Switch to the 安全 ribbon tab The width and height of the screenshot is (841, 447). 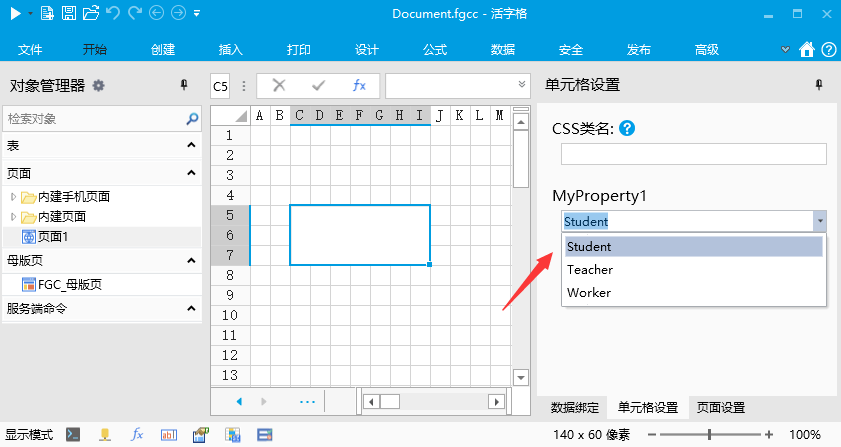571,49
